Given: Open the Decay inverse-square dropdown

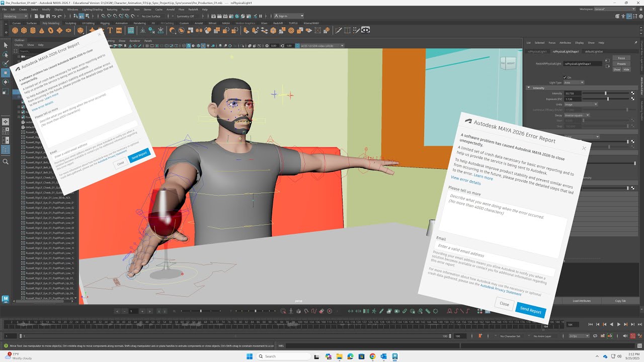Looking at the screenshot, I should 577,115.
